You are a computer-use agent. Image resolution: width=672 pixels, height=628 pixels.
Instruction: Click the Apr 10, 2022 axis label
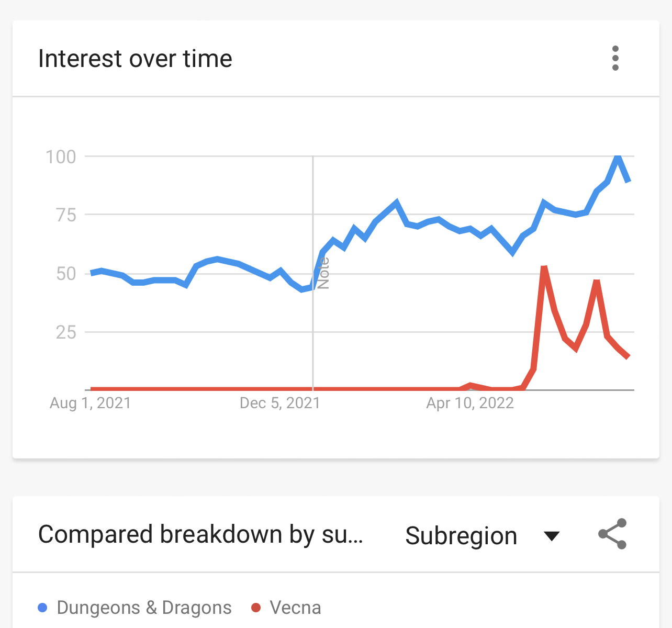(x=470, y=403)
